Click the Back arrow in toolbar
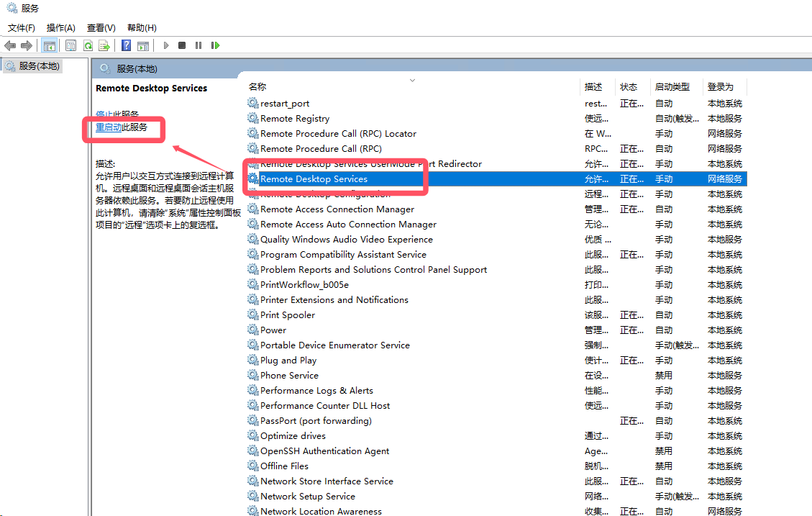This screenshot has height=516, width=812. (10, 46)
